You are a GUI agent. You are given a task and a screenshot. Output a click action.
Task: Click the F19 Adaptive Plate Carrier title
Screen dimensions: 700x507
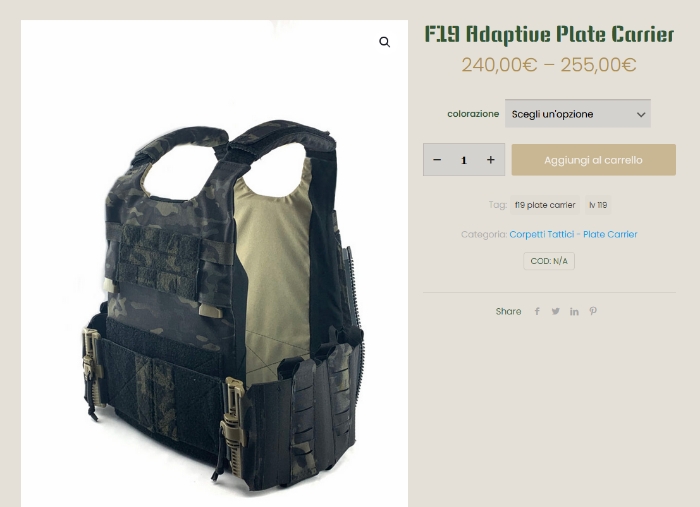pos(549,34)
